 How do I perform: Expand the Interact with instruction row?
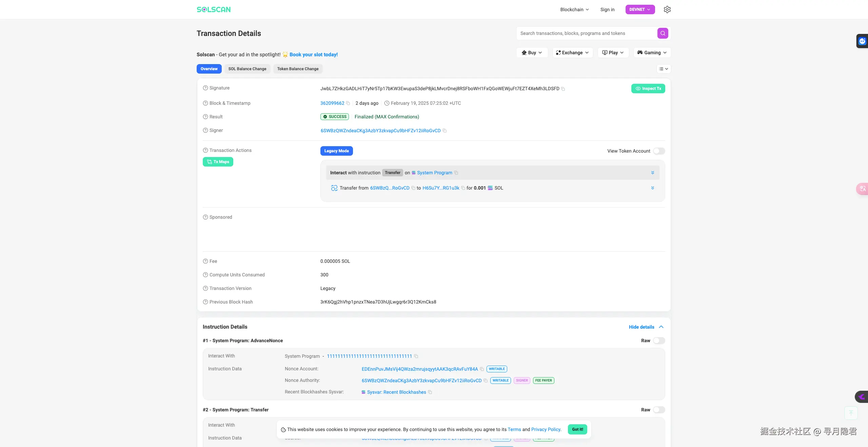click(652, 173)
